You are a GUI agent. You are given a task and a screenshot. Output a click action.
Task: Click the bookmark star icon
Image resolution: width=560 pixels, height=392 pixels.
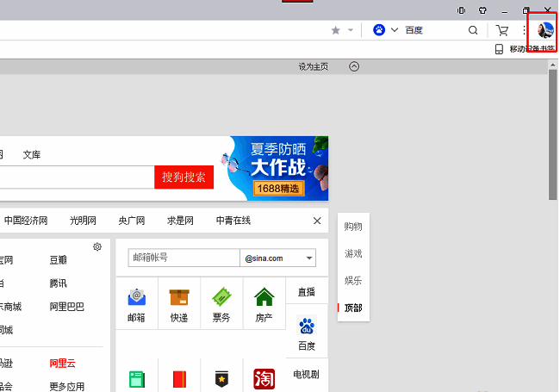click(x=335, y=30)
